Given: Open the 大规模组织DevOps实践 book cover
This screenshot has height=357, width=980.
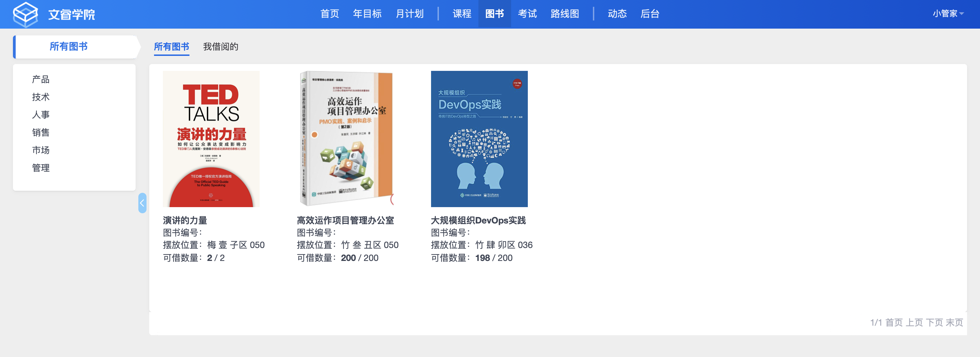Looking at the screenshot, I should click(479, 139).
